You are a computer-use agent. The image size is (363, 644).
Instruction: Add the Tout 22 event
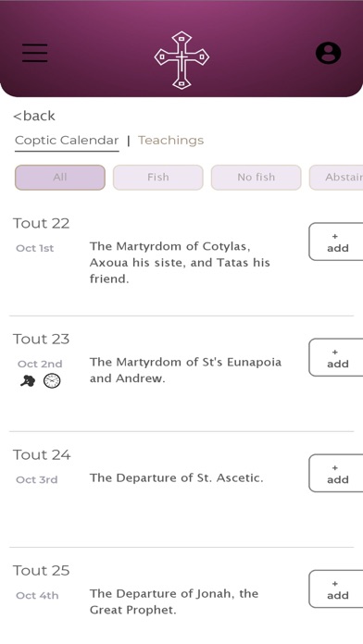coord(336,241)
